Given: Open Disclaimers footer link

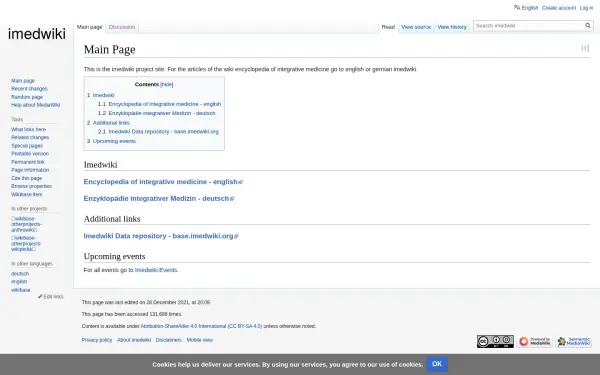Looking at the screenshot, I should click(x=169, y=340).
